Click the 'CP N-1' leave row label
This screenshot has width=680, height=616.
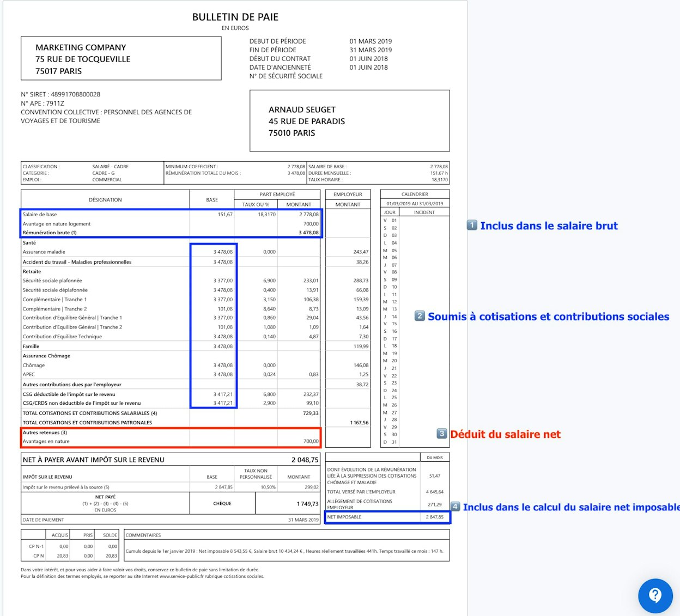[36, 546]
